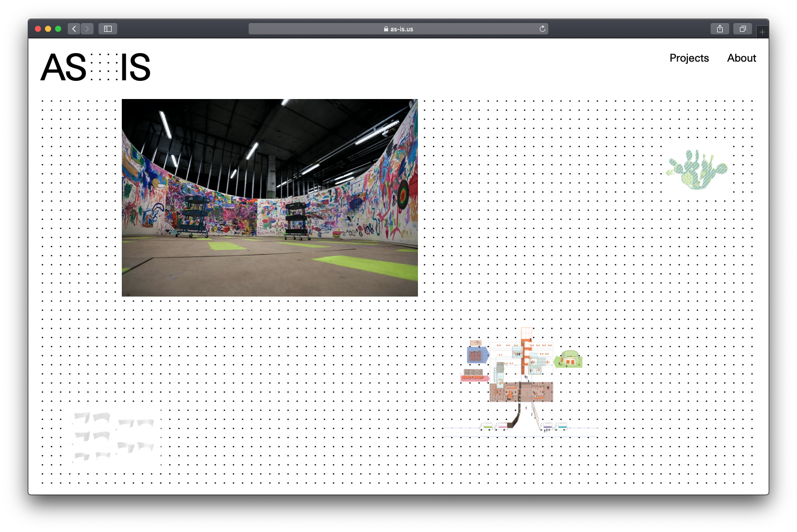Click the padlock icon in address bar
The width and height of the screenshot is (797, 532).
tap(386, 29)
